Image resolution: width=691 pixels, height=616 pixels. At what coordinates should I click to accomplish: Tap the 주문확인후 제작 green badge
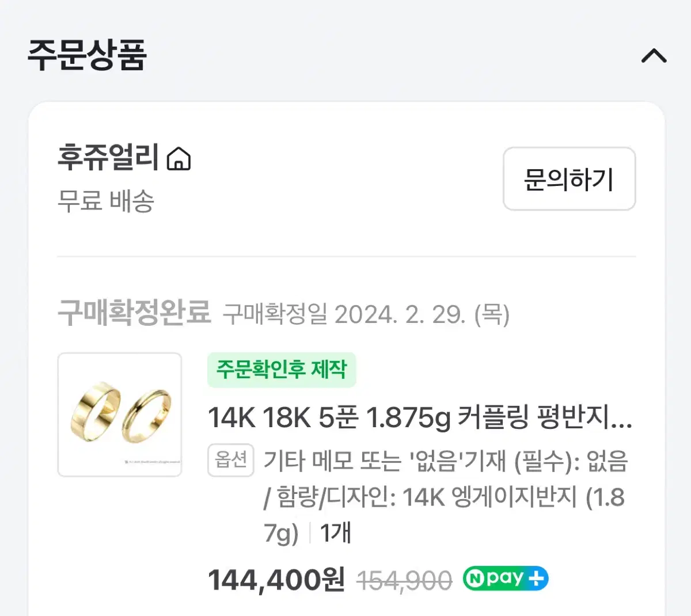pos(282,370)
